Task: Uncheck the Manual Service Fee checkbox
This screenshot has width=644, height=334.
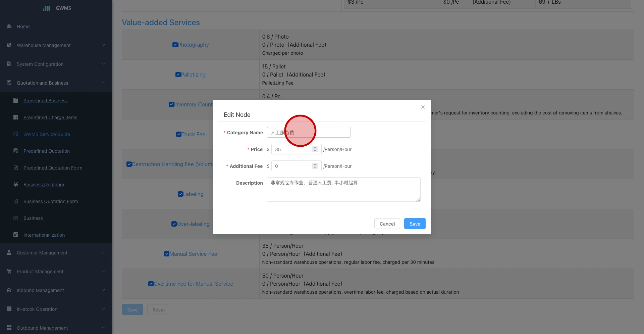Action: [167, 254]
